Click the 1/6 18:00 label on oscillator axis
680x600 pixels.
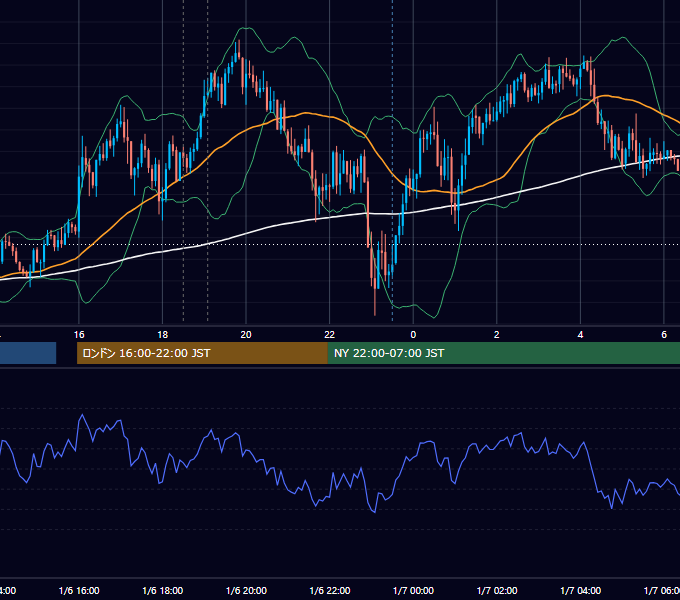click(163, 590)
